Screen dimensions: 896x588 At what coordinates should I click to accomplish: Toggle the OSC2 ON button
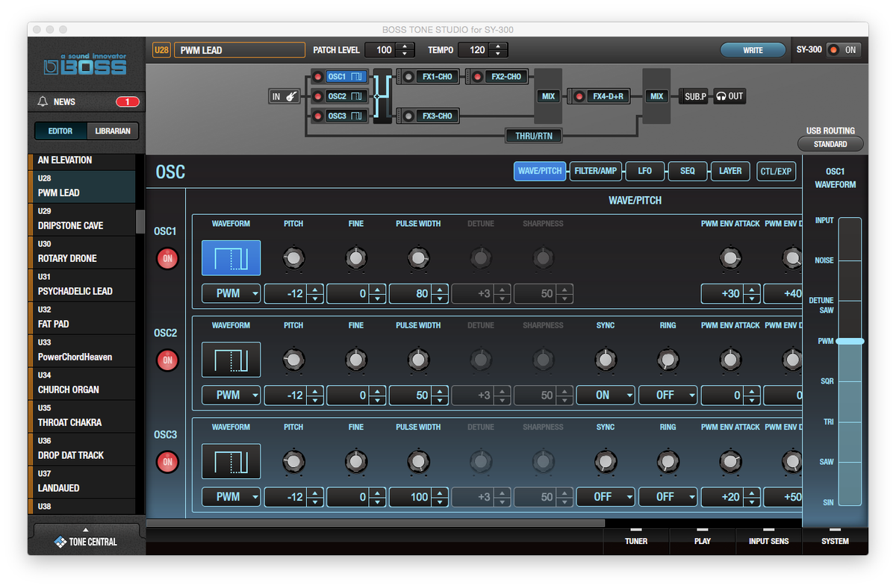point(167,360)
